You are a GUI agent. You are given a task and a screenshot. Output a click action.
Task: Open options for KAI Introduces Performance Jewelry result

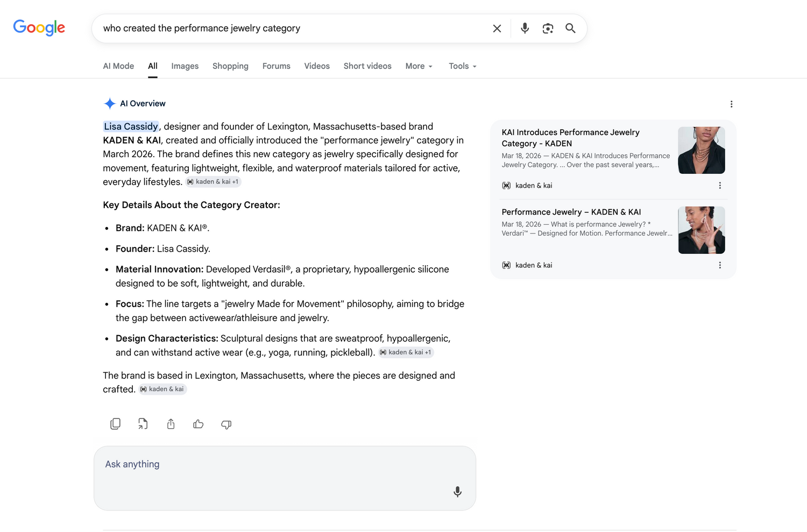coord(720,186)
